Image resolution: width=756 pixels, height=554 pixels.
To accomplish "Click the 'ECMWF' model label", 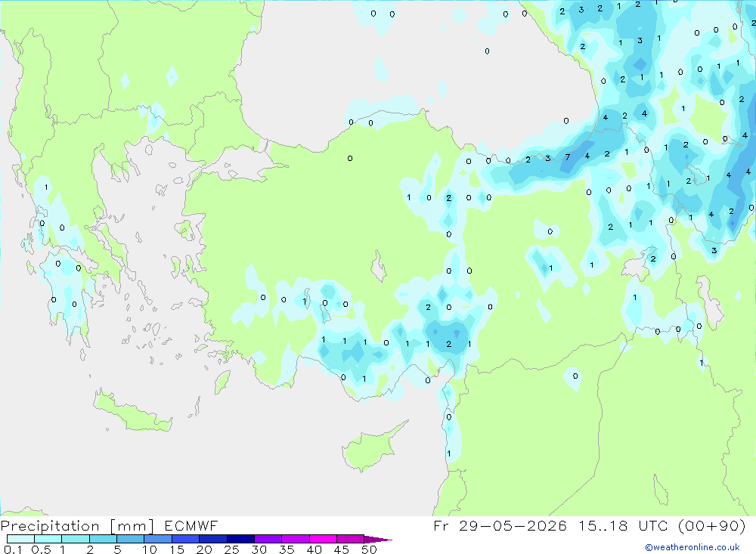I will pos(191,525).
